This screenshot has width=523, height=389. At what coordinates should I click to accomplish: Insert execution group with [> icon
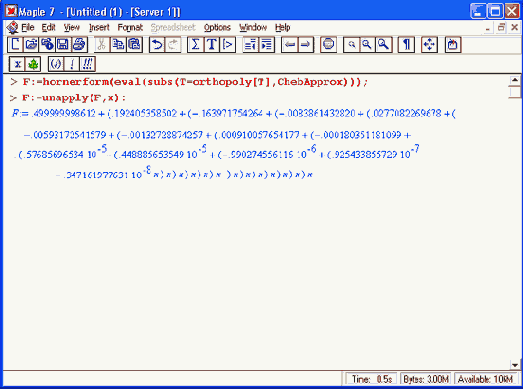227,44
